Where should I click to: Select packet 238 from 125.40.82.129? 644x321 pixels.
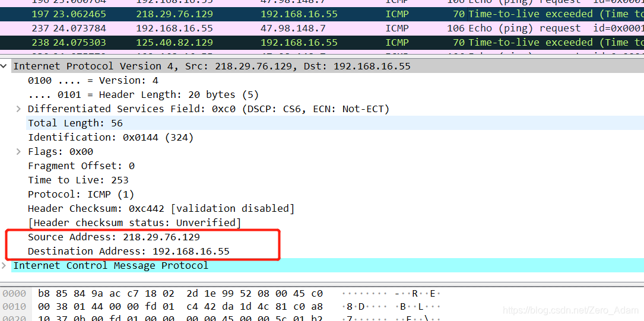[322, 43]
